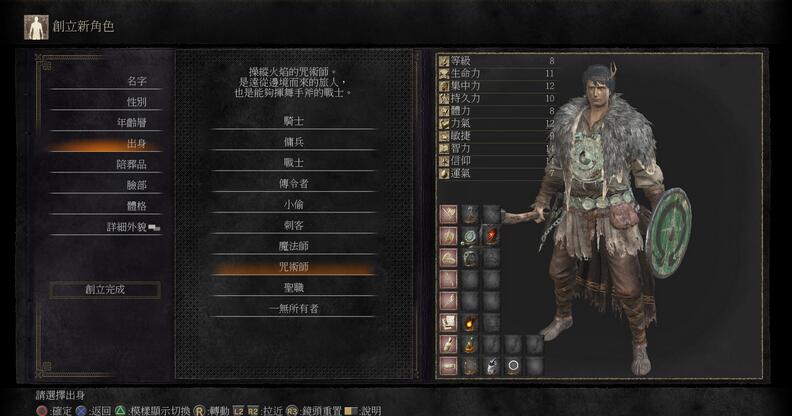The height and width of the screenshot is (416, 792).
Task: Click the hand axe right-hand weapon icon
Action: 470,214
